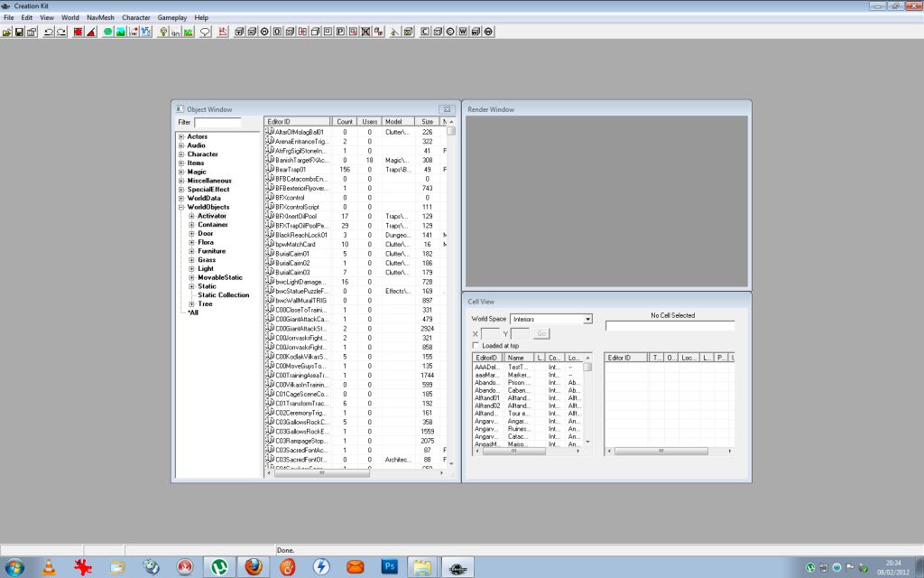Sort the object list by the Count column

[345, 122]
